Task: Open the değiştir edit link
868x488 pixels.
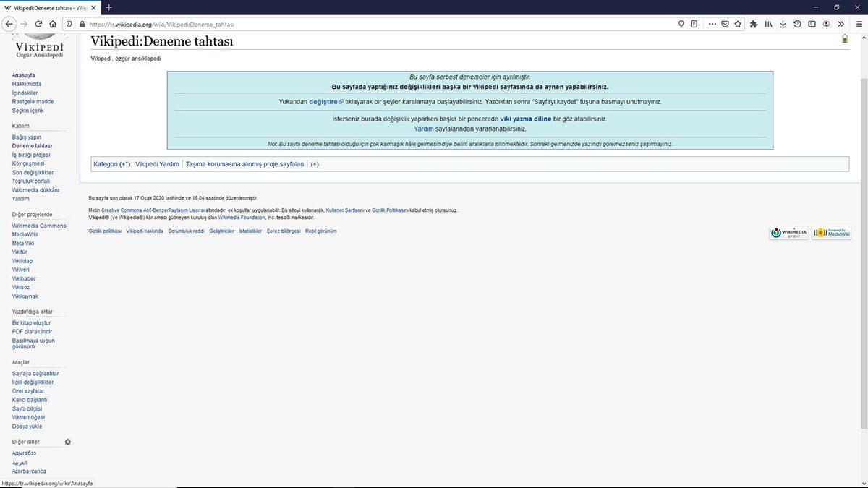Action: pos(324,101)
